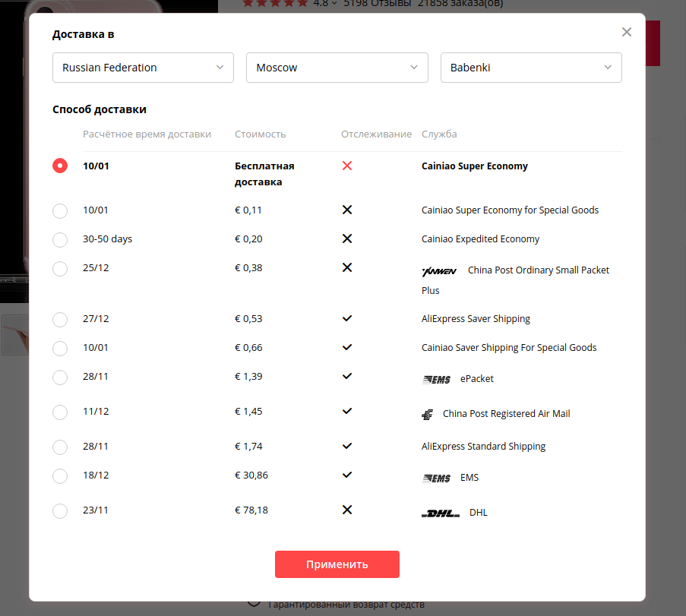Click the China Post Registered Air Mail logo
This screenshot has height=616, width=686.
(x=428, y=415)
